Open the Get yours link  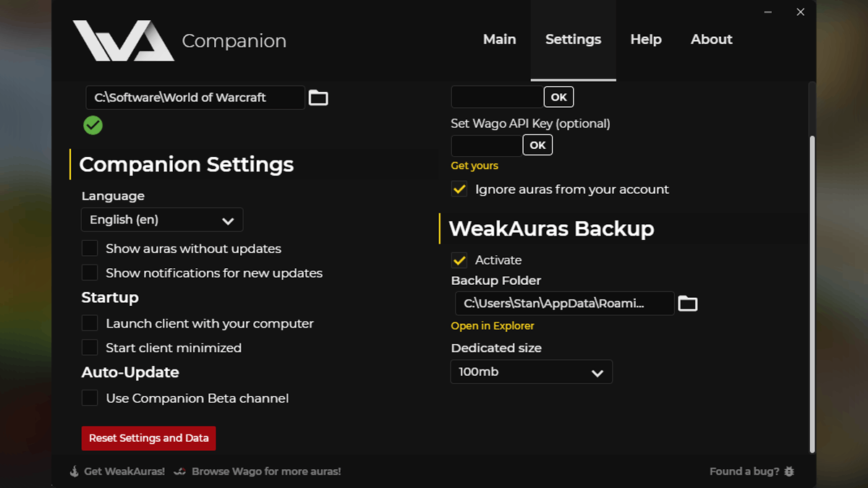(475, 166)
